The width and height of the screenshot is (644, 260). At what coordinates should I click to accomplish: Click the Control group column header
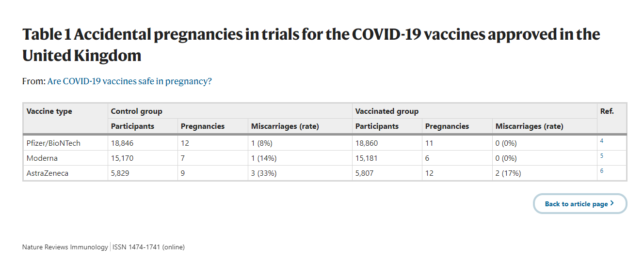tap(137, 111)
